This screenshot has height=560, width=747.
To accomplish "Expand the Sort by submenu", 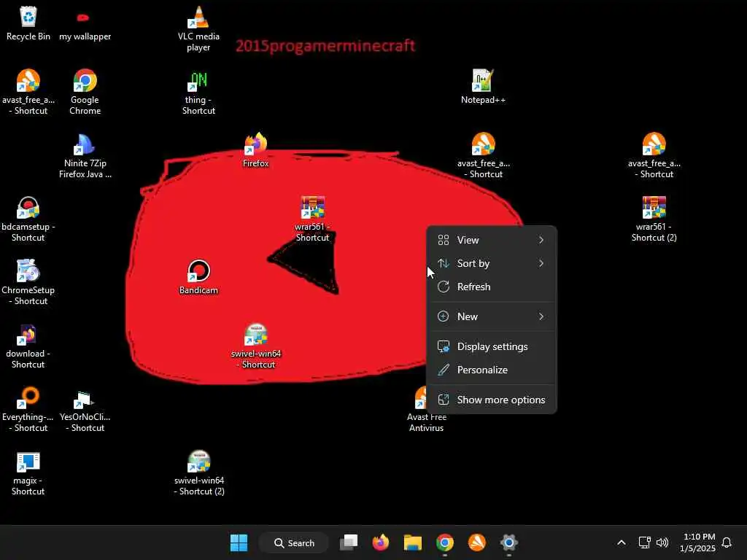I will 492,263.
